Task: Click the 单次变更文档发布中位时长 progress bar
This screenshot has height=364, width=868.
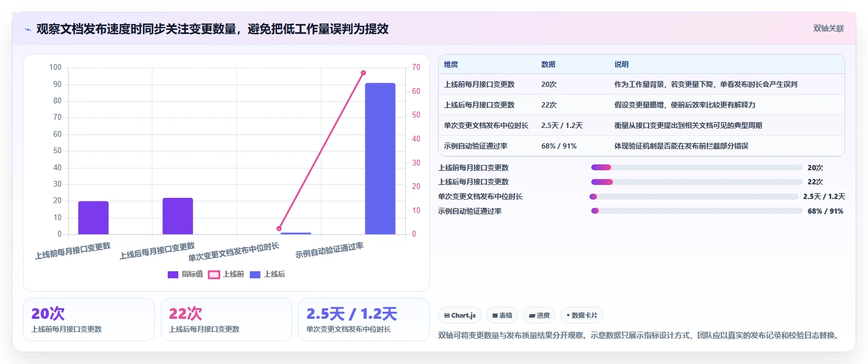Action: point(694,197)
